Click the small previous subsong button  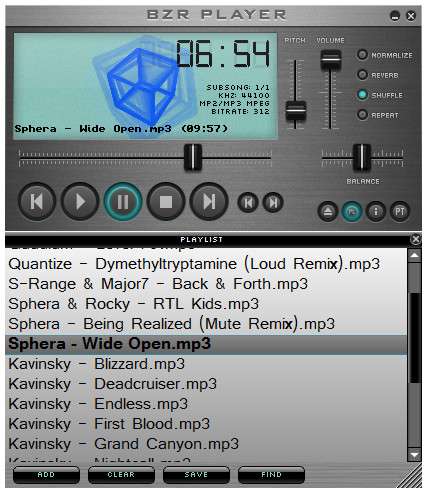pos(248,202)
